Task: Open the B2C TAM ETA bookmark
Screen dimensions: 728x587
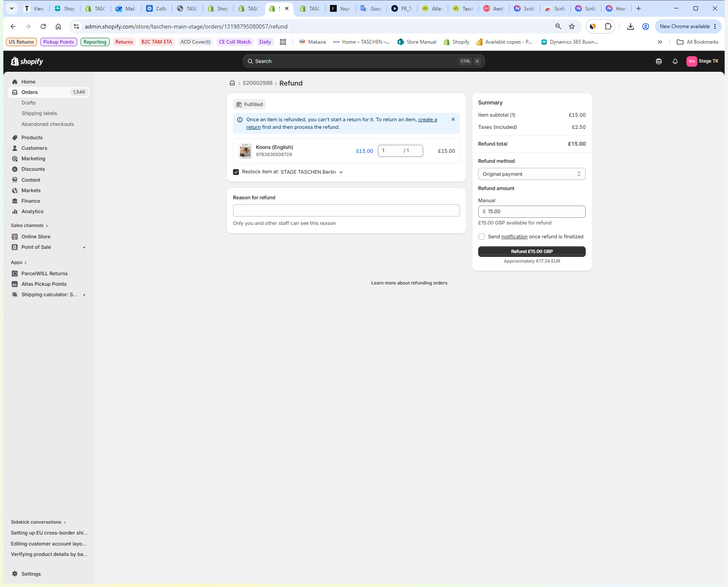Action: pos(157,42)
